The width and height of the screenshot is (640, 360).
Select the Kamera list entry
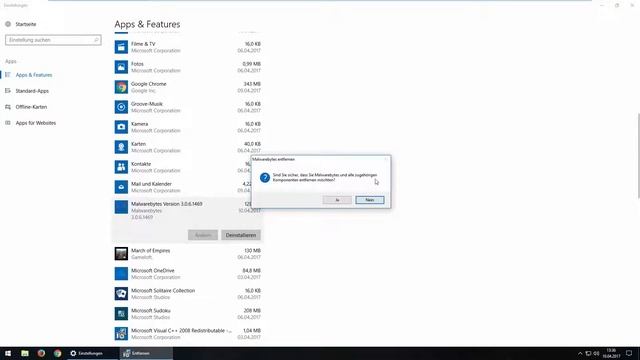188,127
